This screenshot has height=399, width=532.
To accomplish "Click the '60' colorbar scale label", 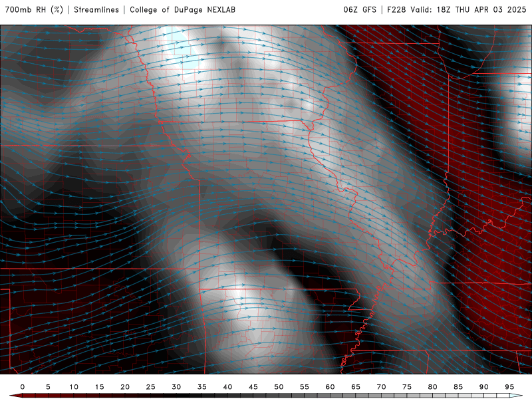I will click(330, 387).
